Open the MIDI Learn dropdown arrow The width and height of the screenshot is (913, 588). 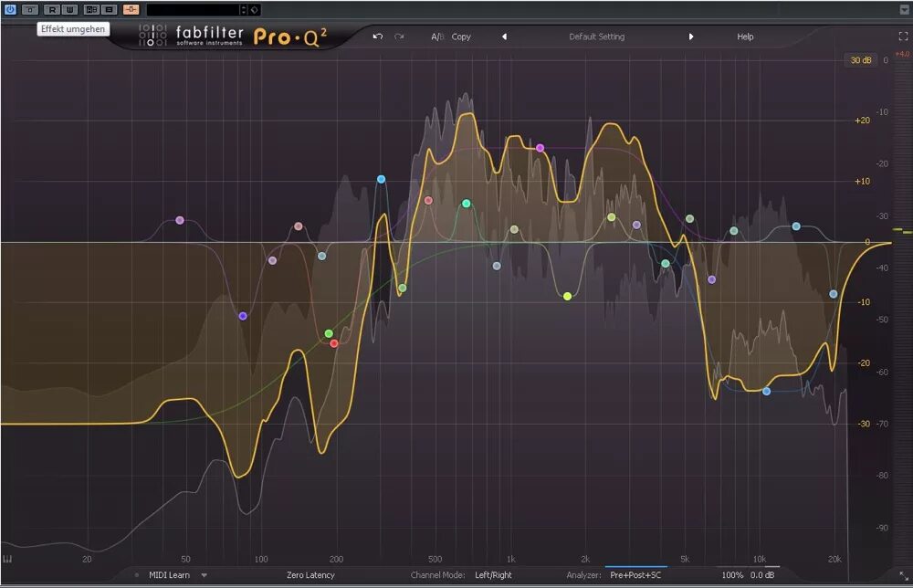(x=205, y=575)
